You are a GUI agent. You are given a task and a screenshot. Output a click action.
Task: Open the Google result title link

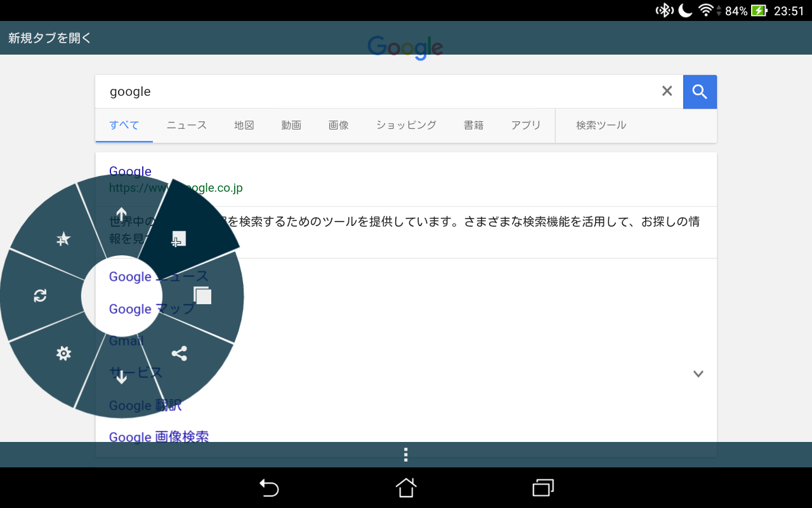(x=130, y=171)
